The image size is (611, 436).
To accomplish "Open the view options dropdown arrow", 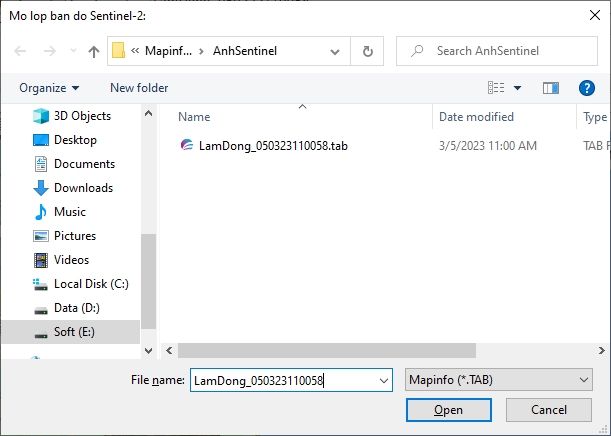I will click(x=517, y=88).
